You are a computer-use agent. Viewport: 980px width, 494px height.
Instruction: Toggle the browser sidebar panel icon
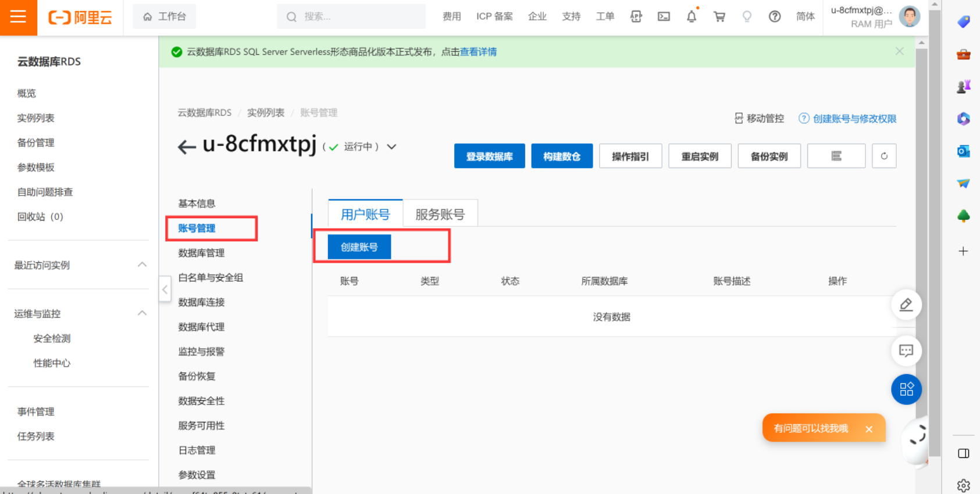(964, 453)
